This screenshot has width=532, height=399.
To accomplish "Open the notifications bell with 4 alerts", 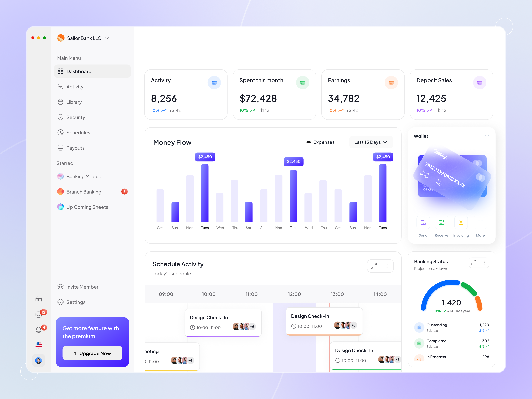I will (x=38, y=329).
